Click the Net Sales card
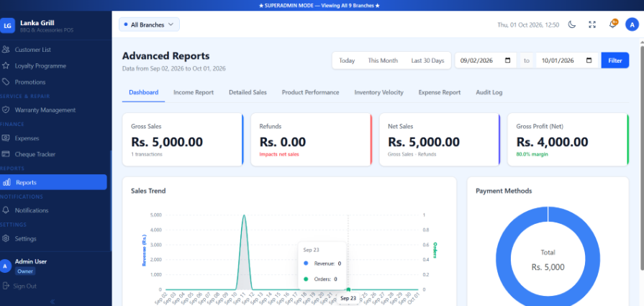644x306 pixels. click(440, 140)
